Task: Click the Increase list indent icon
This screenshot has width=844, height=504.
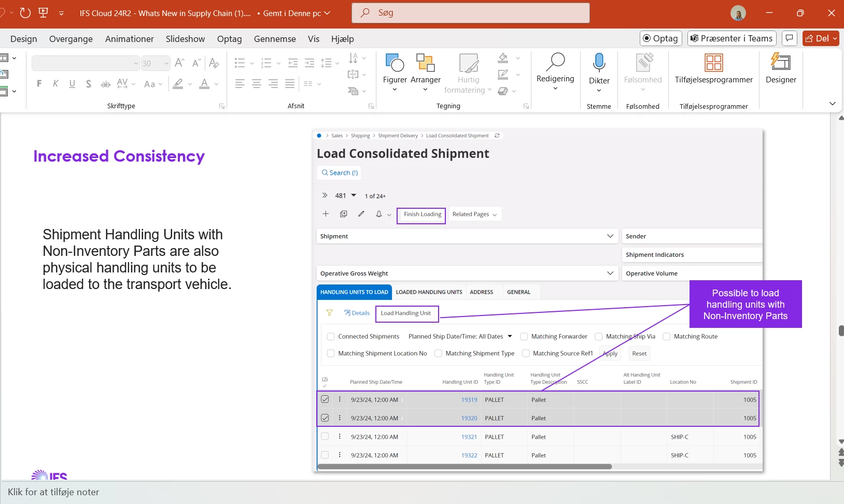Action: click(x=310, y=63)
